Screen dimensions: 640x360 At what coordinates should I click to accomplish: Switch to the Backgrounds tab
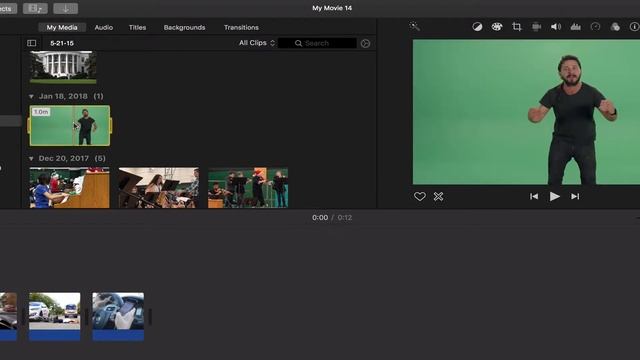click(184, 27)
